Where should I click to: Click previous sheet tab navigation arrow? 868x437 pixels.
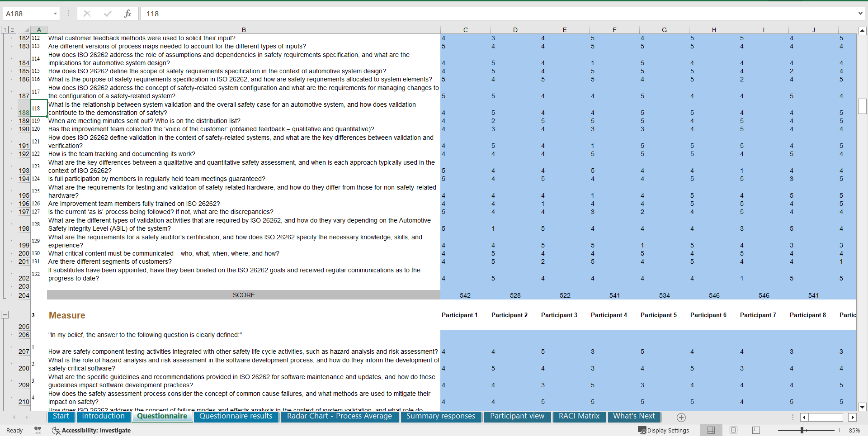(x=14, y=417)
